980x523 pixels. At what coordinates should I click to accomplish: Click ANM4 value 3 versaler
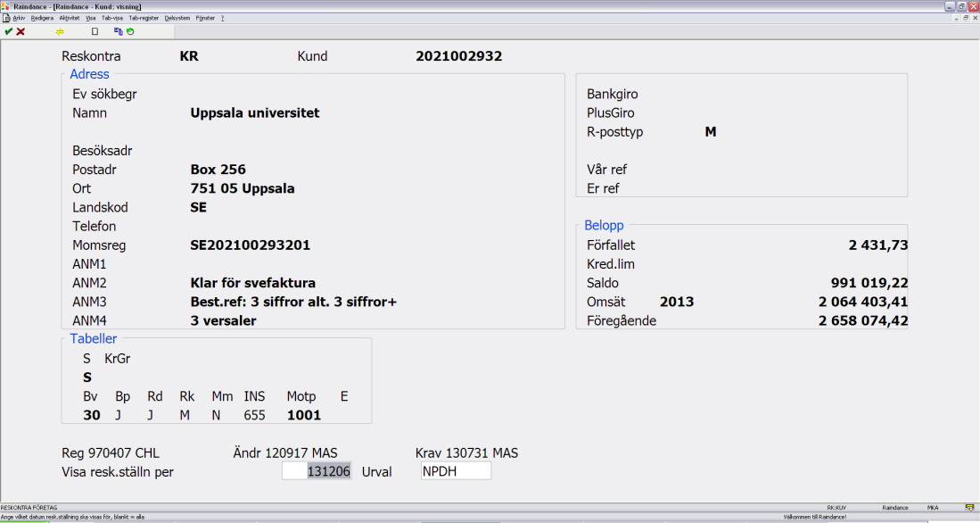click(x=223, y=320)
